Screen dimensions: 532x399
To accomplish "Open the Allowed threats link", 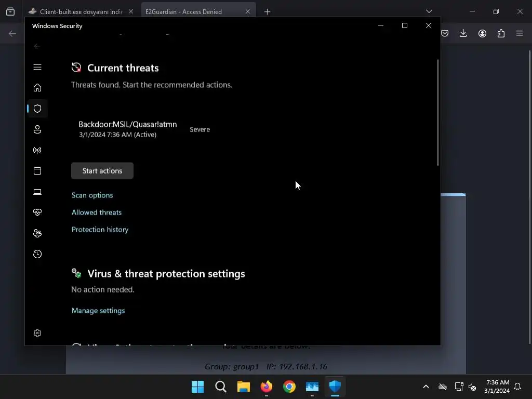I will click(x=96, y=212).
